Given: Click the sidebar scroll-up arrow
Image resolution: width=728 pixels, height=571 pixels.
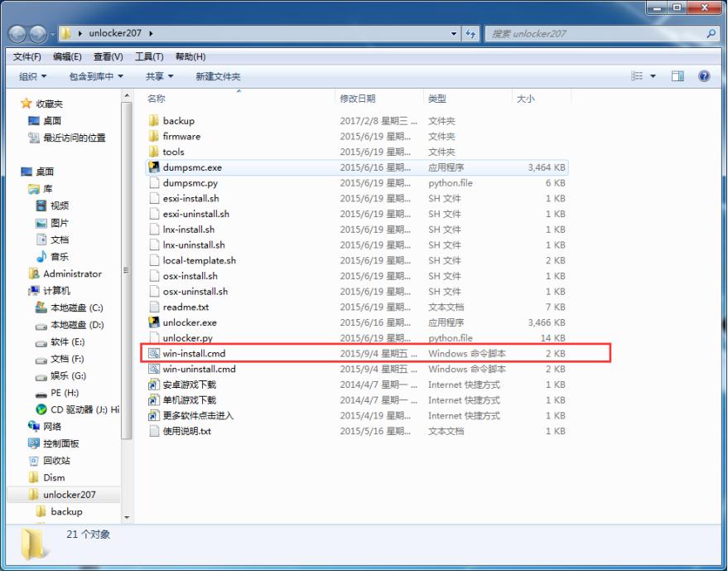Looking at the screenshot, I should [127, 95].
